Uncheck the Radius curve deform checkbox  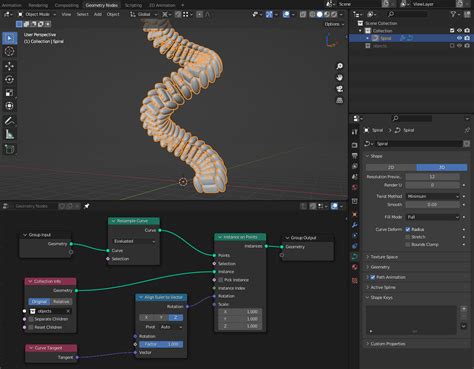407,229
